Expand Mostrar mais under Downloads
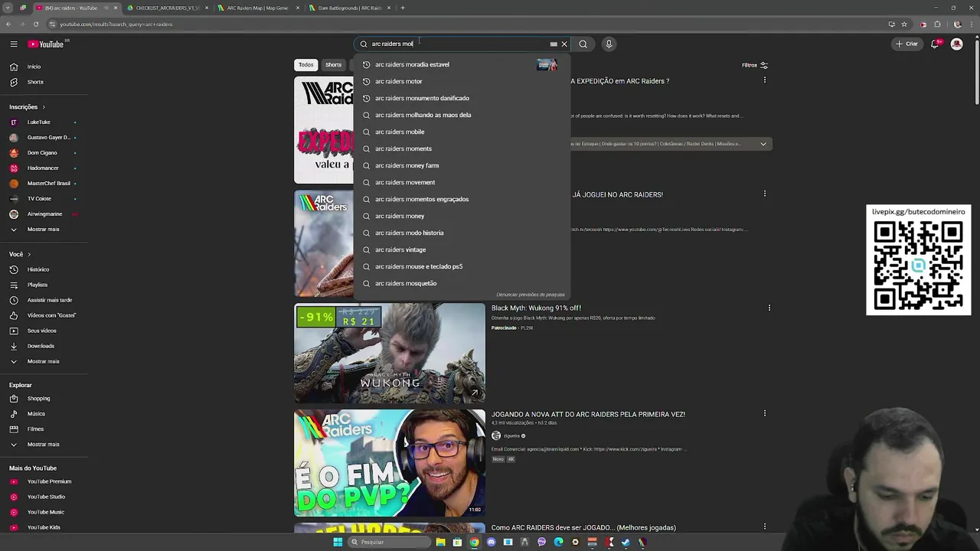 43,361
